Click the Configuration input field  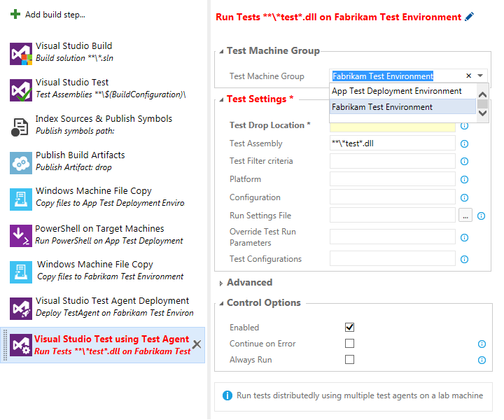click(393, 197)
